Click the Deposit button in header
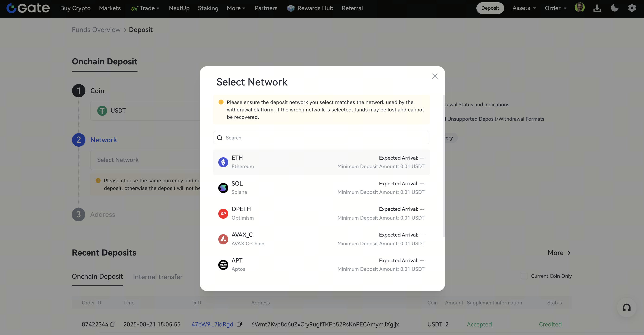 click(490, 8)
